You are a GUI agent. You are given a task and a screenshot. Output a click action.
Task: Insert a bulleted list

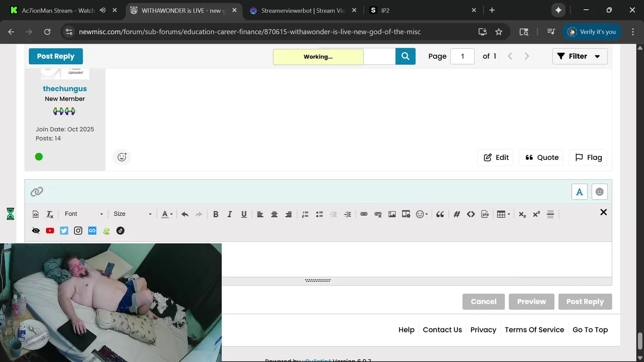pos(319,214)
